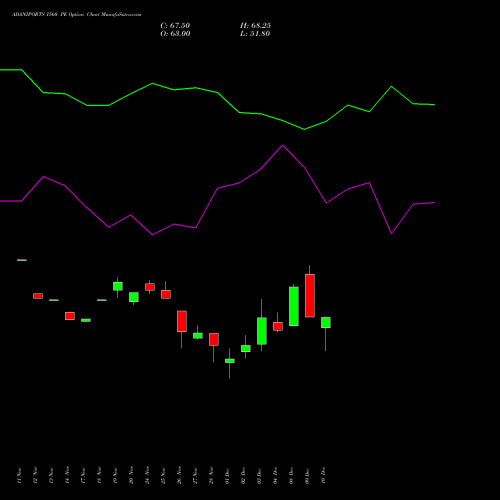Click the red 14 Nov candlestick
Screen dimensions: 500x500
[x=70, y=316]
